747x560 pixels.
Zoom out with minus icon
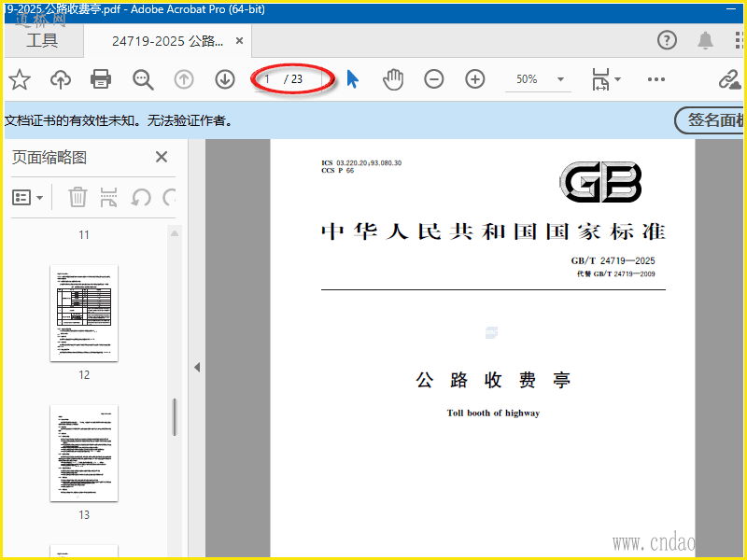tap(434, 79)
